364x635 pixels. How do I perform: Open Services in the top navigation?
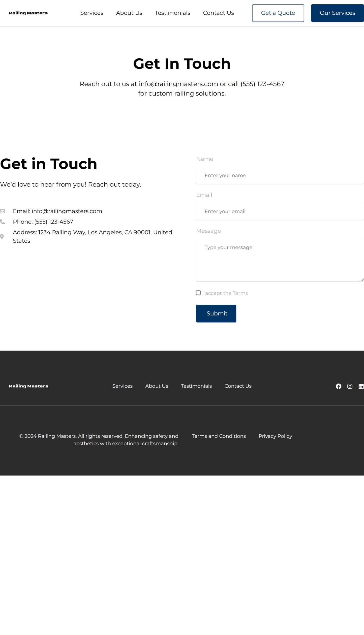(92, 13)
